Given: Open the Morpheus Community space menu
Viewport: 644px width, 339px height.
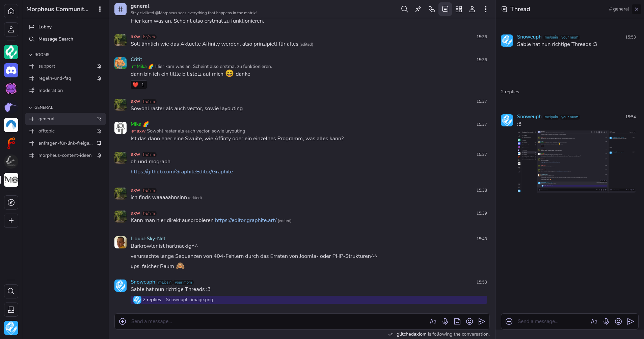Looking at the screenshot, I should point(100,9).
